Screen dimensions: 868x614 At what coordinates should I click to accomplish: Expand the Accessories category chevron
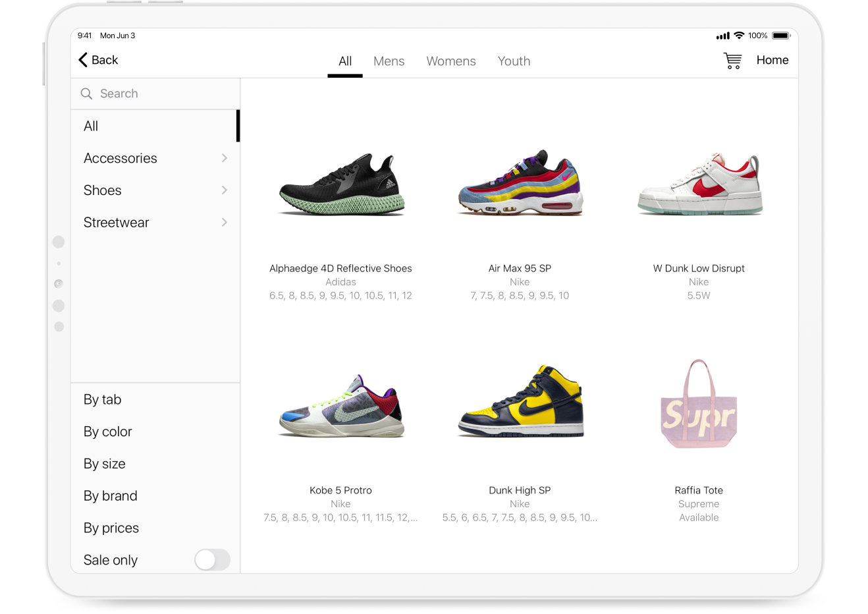point(224,158)
